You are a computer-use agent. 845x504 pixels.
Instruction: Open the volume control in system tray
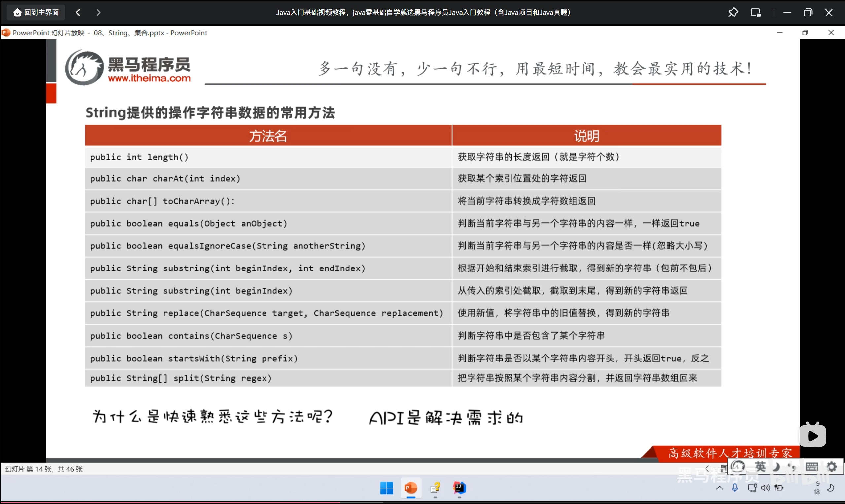point(765,488)
